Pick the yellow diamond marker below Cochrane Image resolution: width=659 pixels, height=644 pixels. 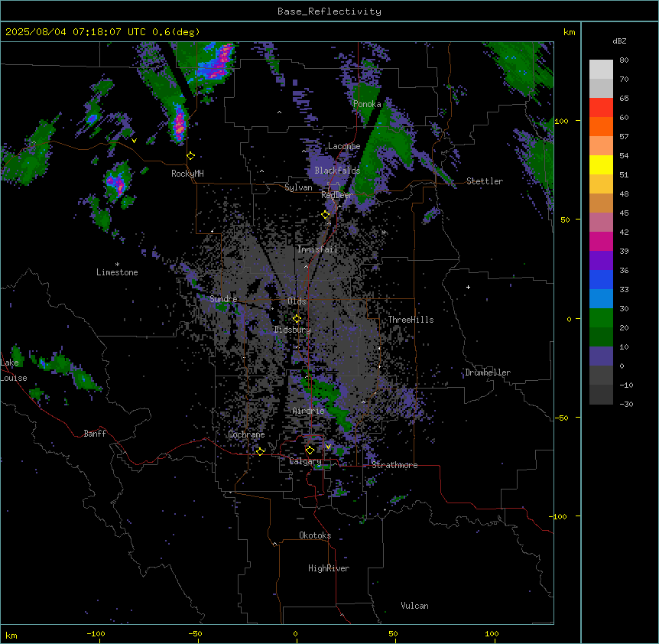pyautogui.click(x=260, y=451)
